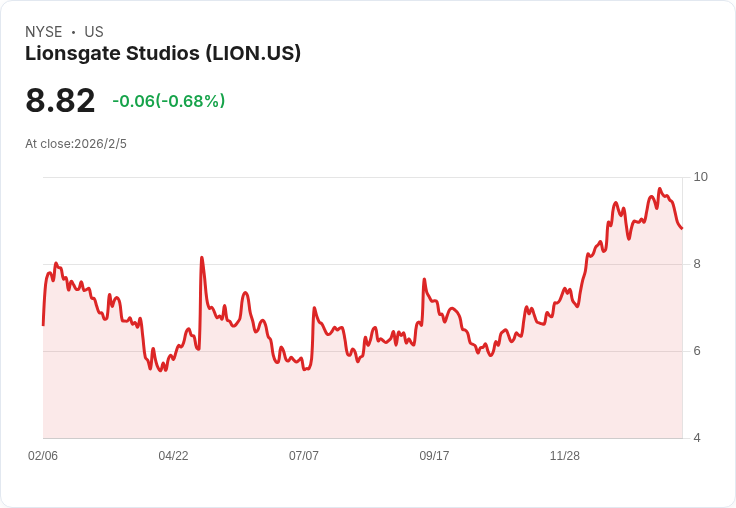The image size is (736, 508).
Task: Click the chart's highest price peak
Action: pos(659,189)
